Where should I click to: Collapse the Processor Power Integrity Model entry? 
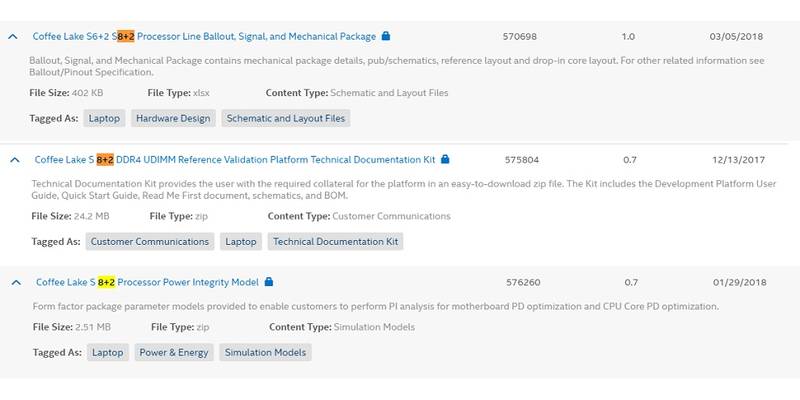(16, 282)
